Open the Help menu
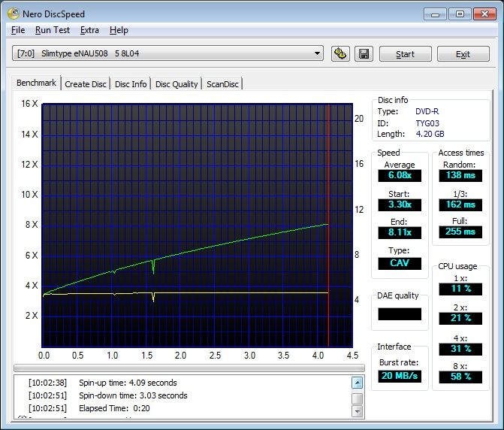This screenshot has width=504, height=430. tap(119, 30)
